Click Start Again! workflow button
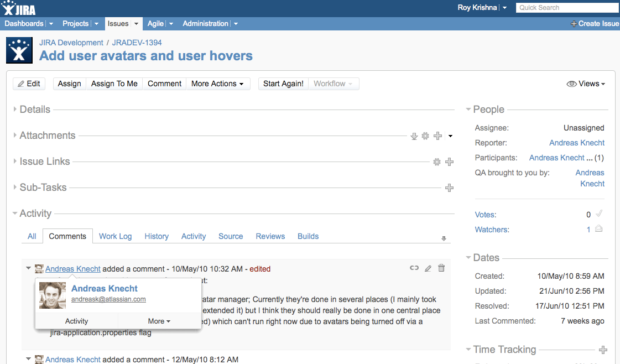 283,84
